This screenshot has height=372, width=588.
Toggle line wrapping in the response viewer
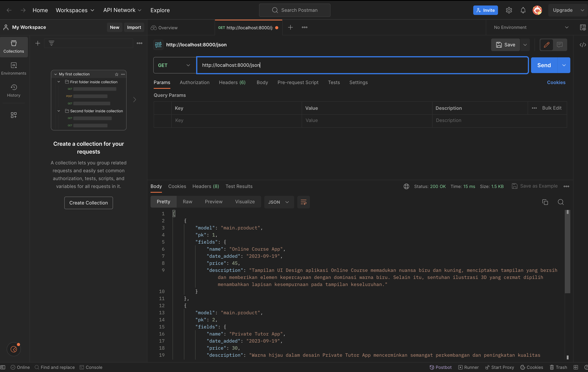(x=303, y=202)
